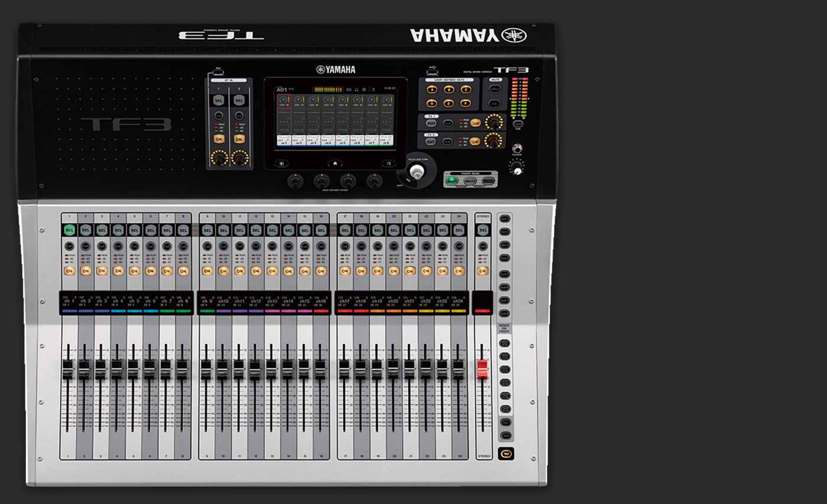Open the headphones monitor icon on the touchscreen

pos(356,90)
